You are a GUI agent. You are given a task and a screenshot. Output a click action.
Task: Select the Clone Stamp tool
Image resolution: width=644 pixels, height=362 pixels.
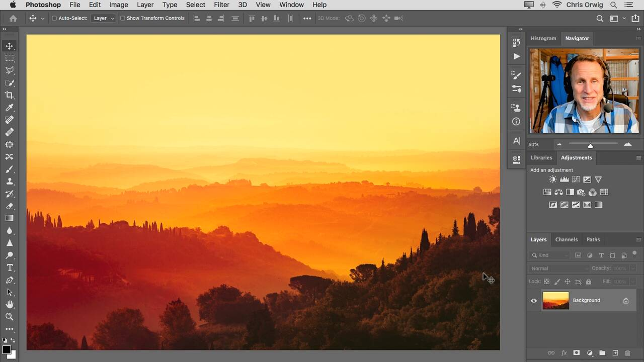pyautogui.click(x=9, y=182)
